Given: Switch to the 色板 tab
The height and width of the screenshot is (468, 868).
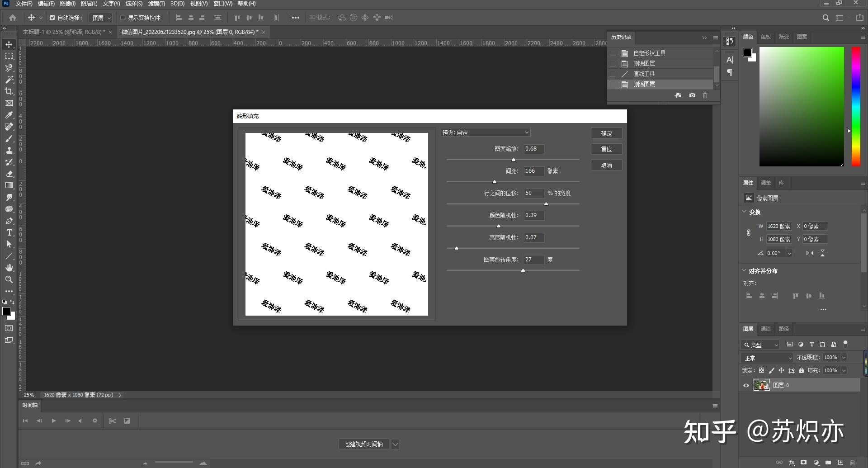Looking at the screenshot, I should tap(765, 37).
